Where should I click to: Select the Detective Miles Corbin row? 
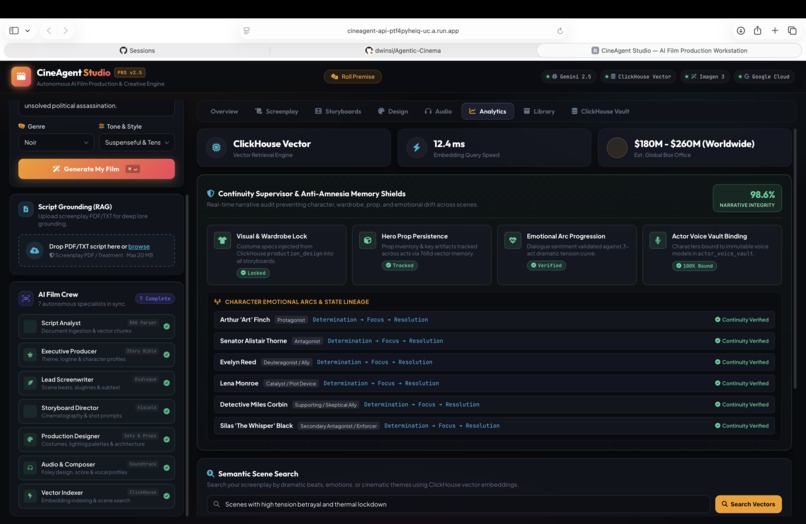[494, 405]
